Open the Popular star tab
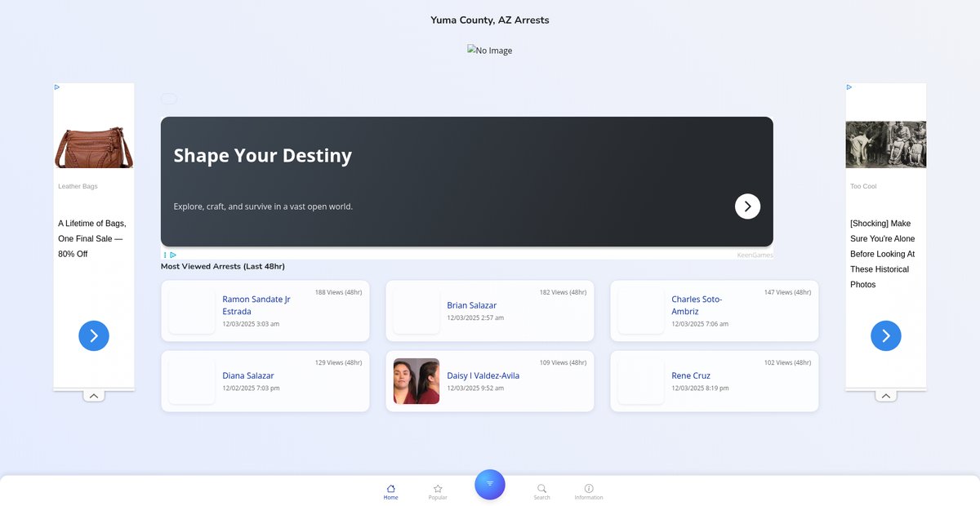 [x=438, y=491]
